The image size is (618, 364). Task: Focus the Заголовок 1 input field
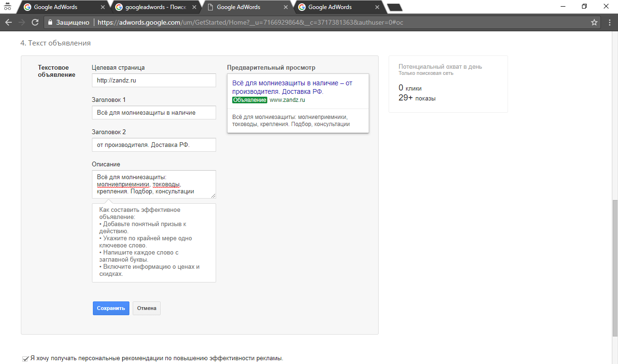click(154, 113)
